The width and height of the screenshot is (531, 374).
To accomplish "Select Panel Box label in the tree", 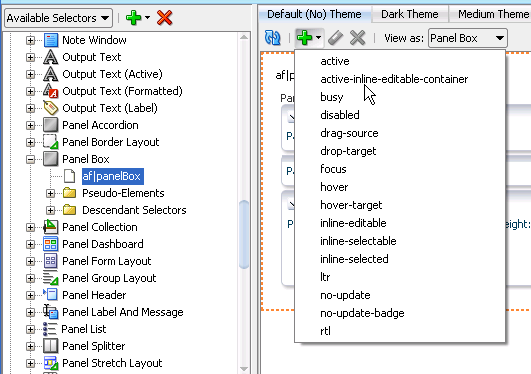I will coord(86,159).
